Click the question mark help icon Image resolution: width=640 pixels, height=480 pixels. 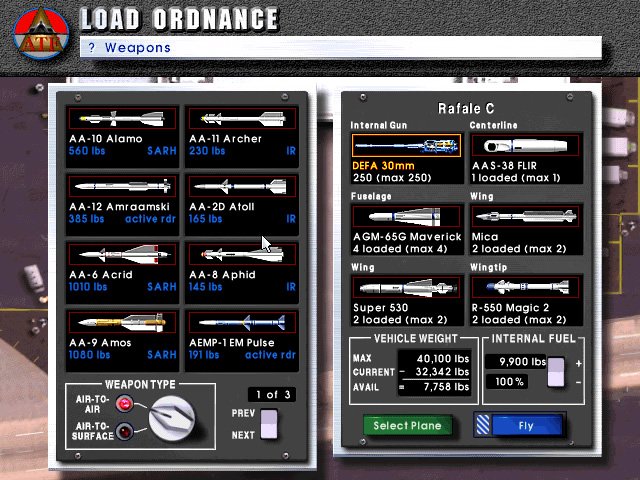click(x=91, y=48)
